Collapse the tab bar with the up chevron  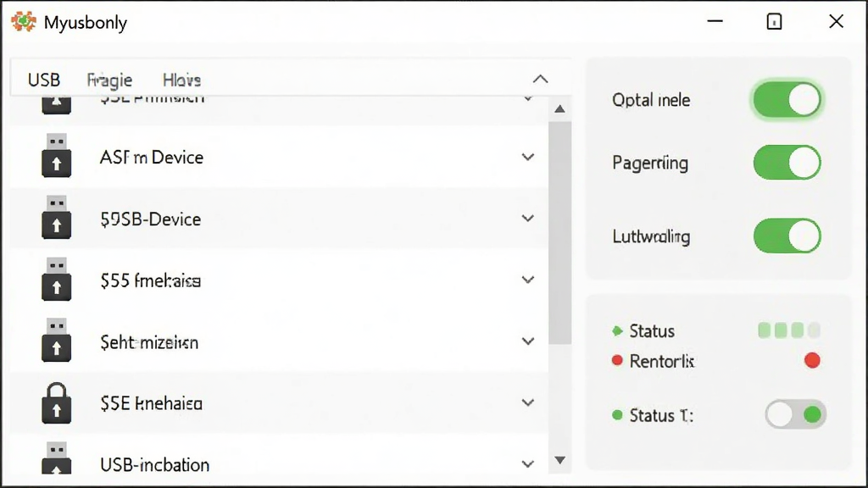click(540, 79)
